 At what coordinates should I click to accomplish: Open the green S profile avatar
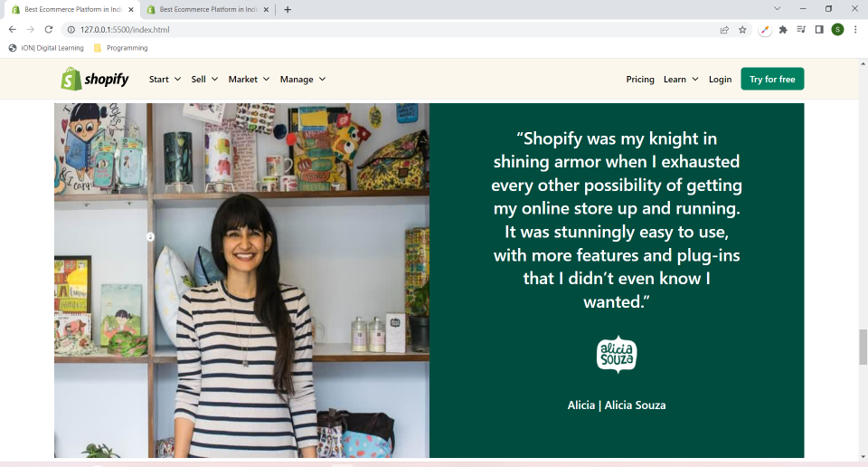pyautogui.click(x=837, y=30)
